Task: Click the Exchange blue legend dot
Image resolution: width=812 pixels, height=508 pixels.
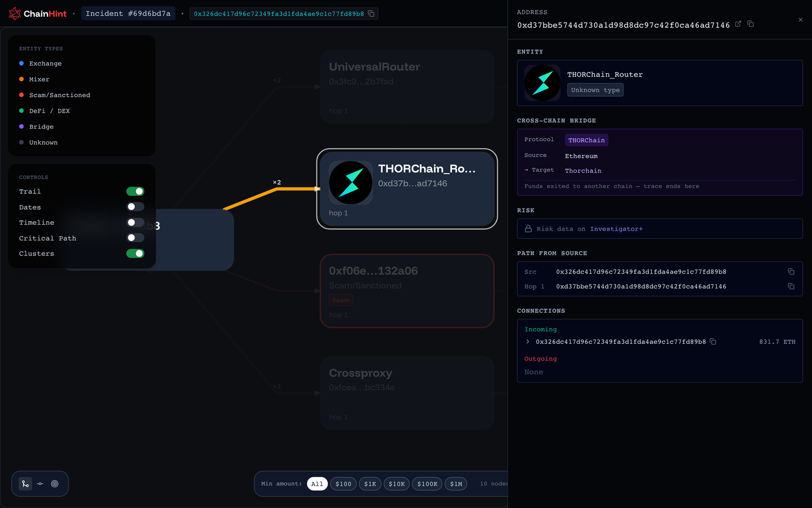Action: coord(21,63)
